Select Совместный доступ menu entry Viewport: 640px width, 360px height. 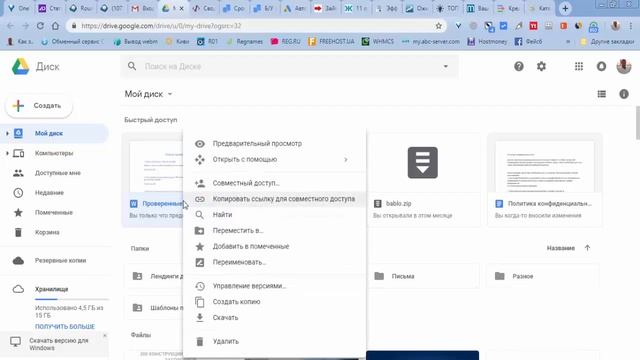pyautogui.click(x=274, y=183)
